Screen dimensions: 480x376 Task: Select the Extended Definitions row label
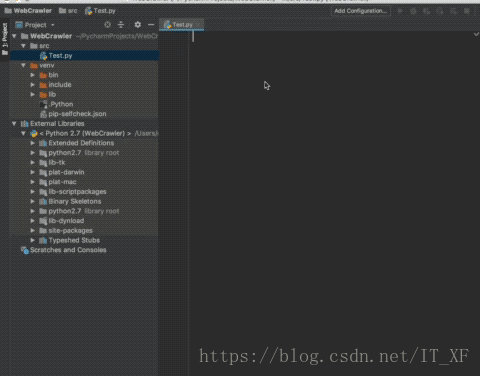coord(81,143)
